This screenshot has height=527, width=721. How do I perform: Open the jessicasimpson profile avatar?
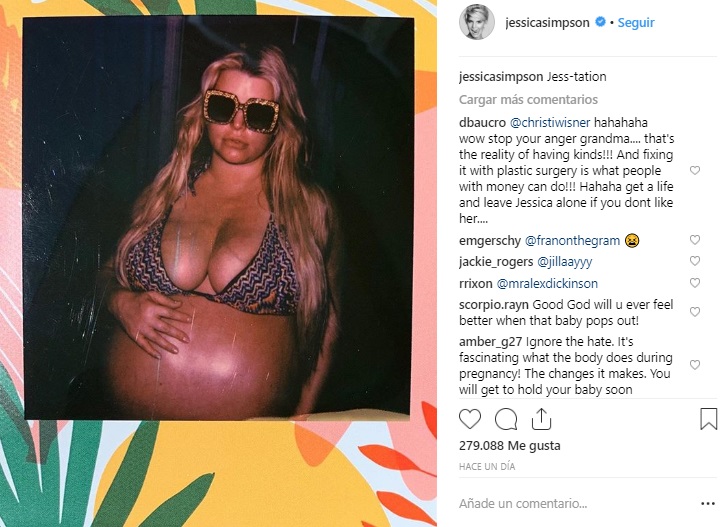[476, 23]
